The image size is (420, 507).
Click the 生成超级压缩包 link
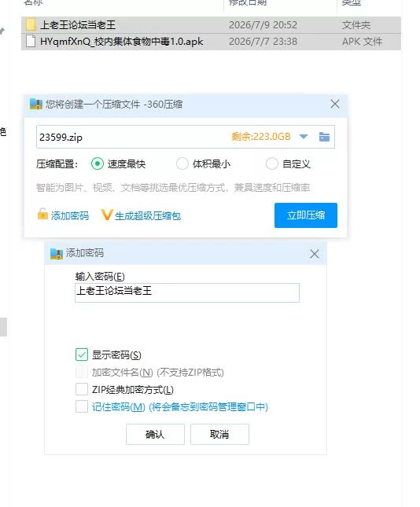click(x=148, y=215)
